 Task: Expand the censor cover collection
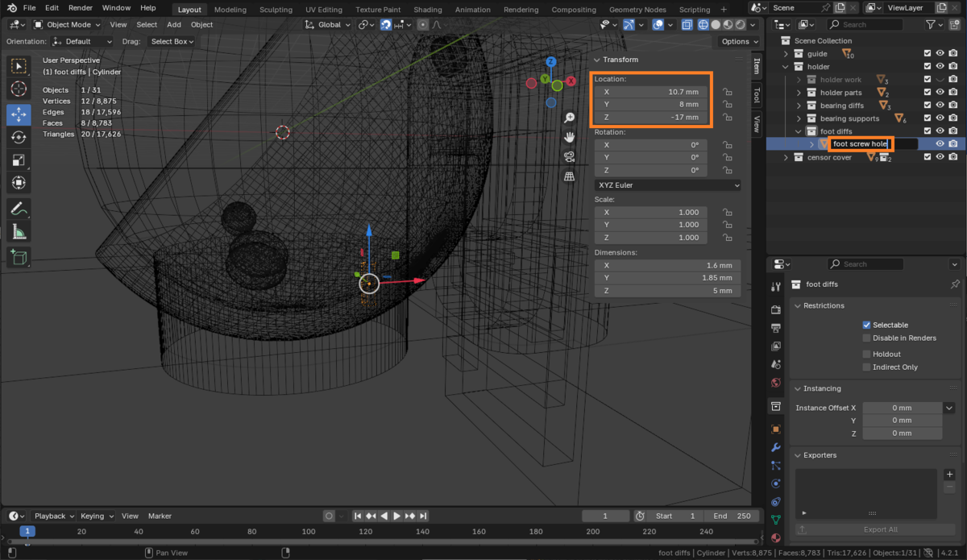point(786,157)
